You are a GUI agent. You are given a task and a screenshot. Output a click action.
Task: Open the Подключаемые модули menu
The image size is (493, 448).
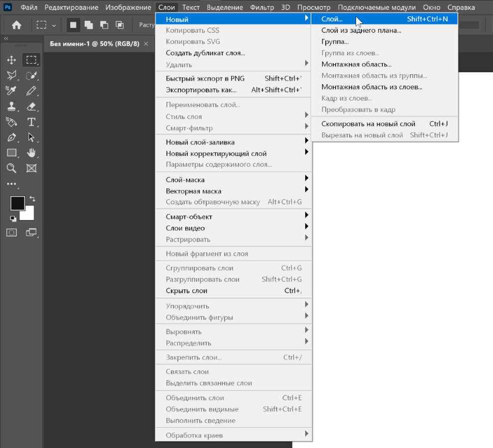pyautogui.click(x=376, y=7)
